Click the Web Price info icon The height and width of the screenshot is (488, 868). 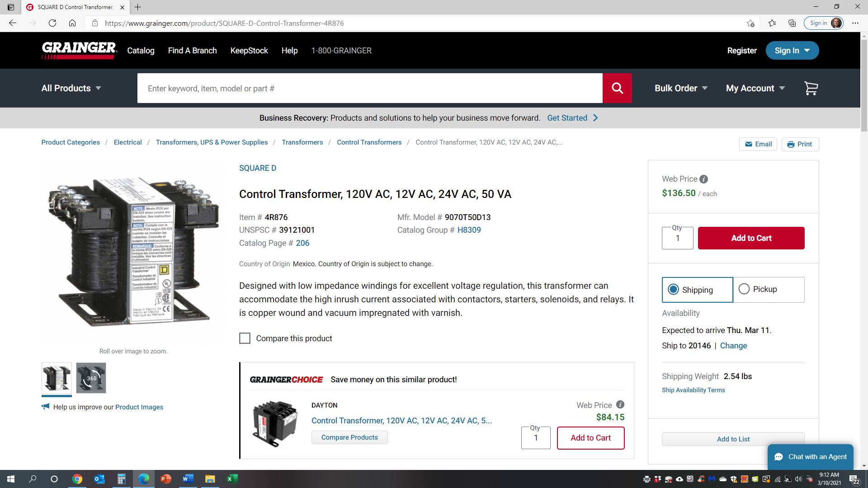[x=703, y=179]
